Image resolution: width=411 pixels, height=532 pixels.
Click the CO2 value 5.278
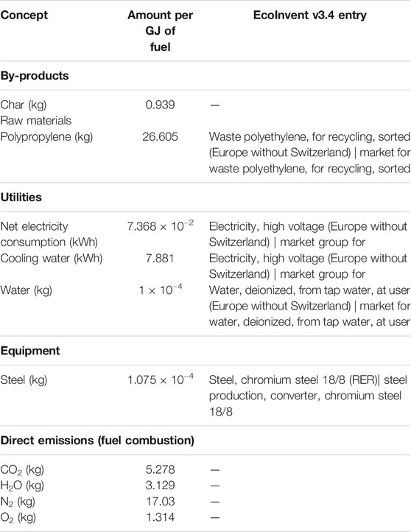(160, 469)
